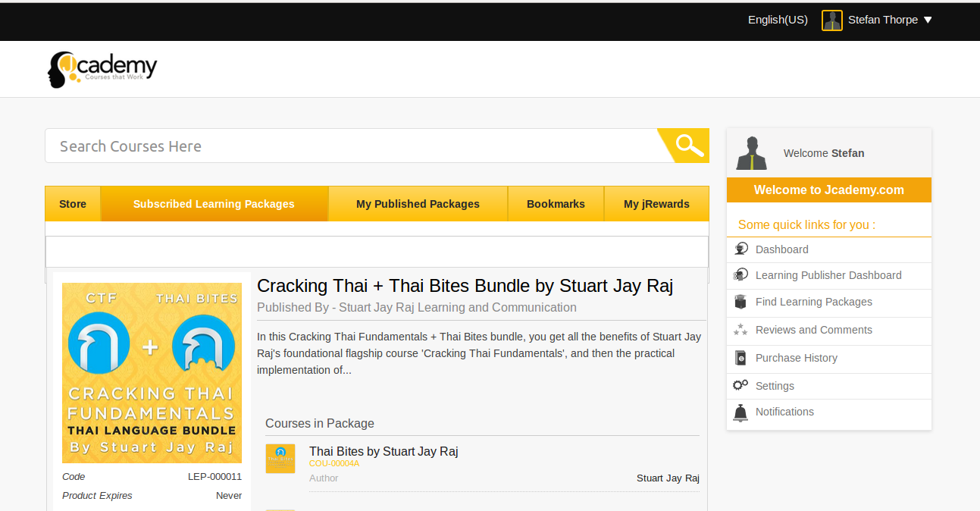The width and height of the screenshot is (980, 511).
Task: Click the Search Courses Here field
Action: coord(350,146)
